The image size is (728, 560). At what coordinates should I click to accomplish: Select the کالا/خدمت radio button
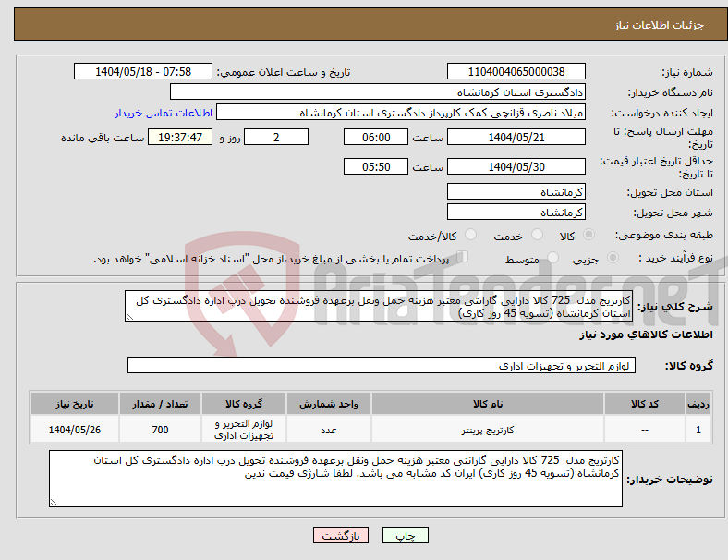point(471,235)
